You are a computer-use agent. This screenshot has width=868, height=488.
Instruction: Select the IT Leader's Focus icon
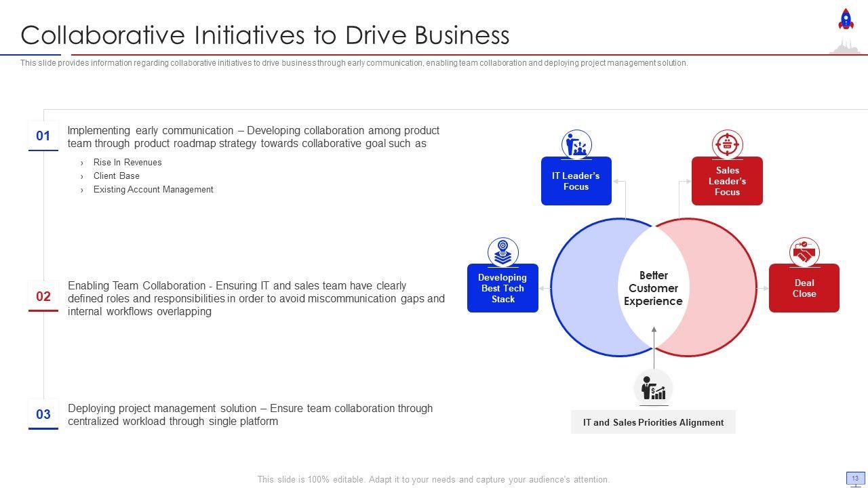coord(576,144)
